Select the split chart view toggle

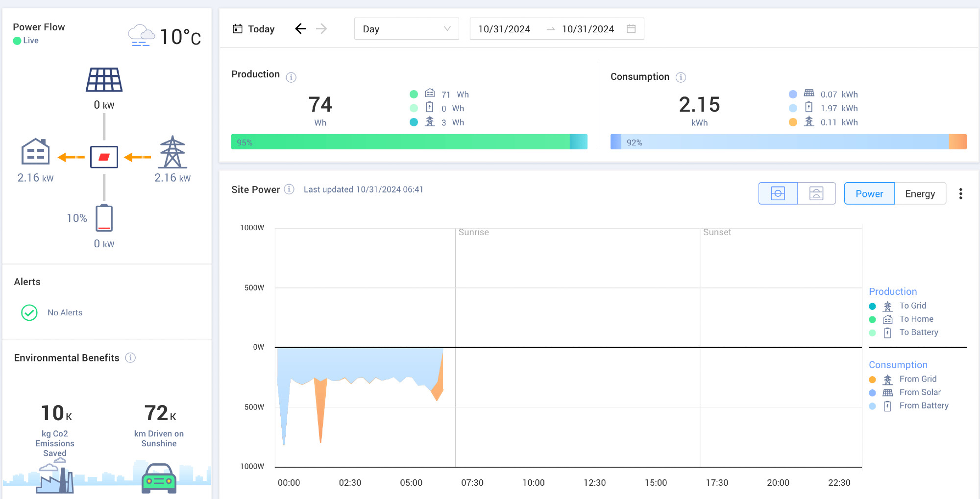point(816,193)
